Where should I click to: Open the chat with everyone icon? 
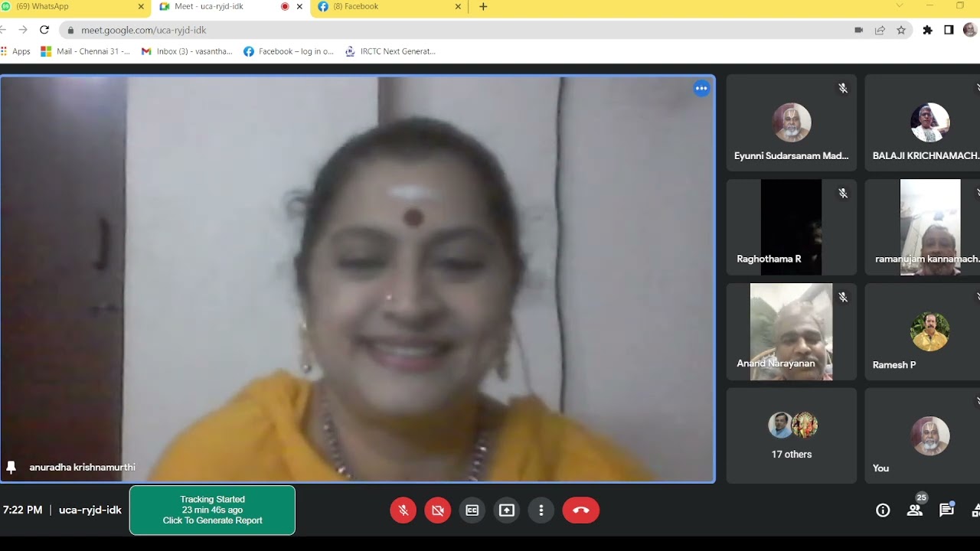(947, 510)
